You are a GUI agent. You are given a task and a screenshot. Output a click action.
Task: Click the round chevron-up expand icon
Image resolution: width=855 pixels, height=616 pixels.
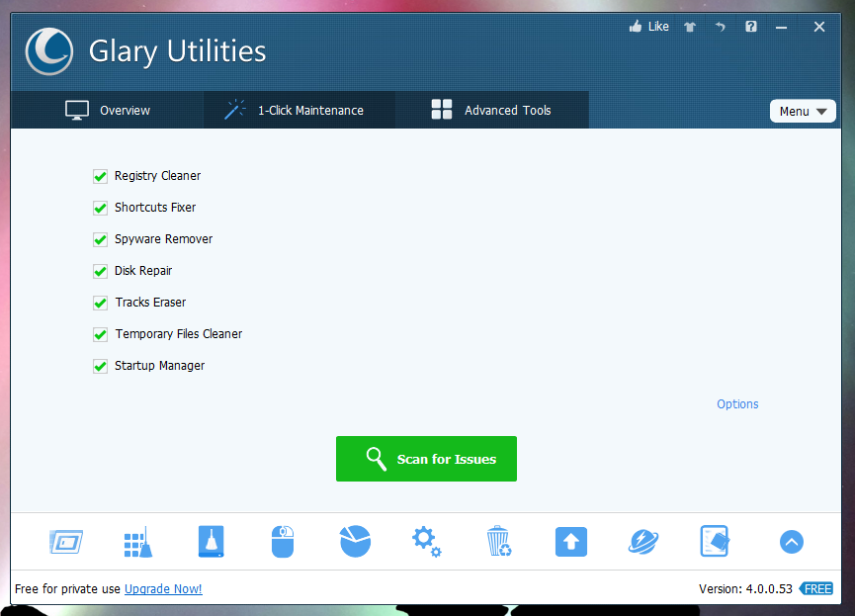tap(791, 542)
